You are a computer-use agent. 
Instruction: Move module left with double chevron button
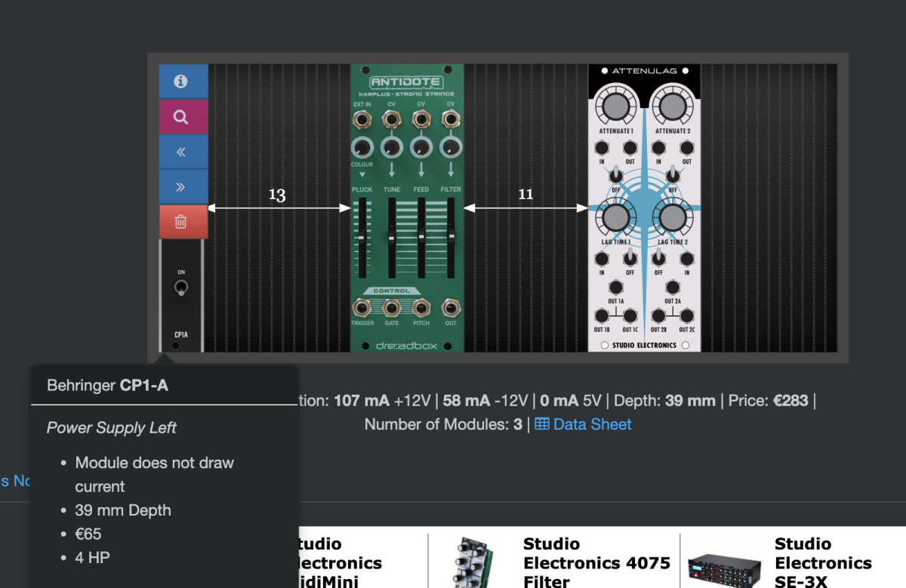180,152
